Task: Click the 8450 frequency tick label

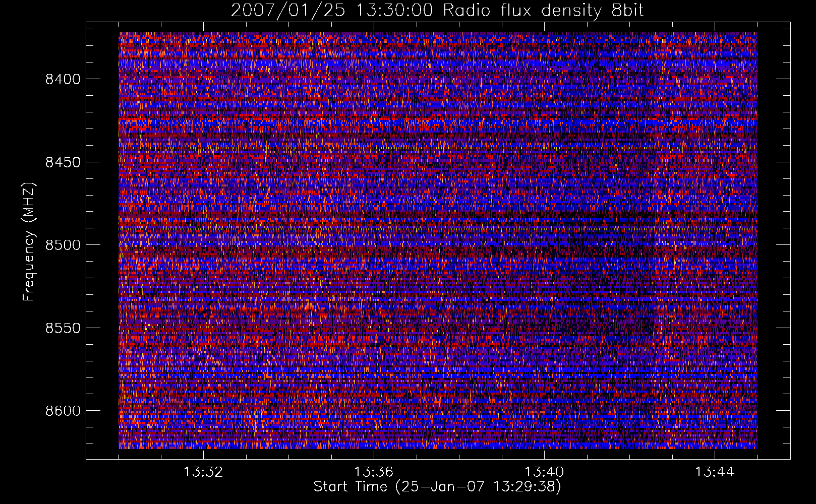Action: tap(63, 162)
